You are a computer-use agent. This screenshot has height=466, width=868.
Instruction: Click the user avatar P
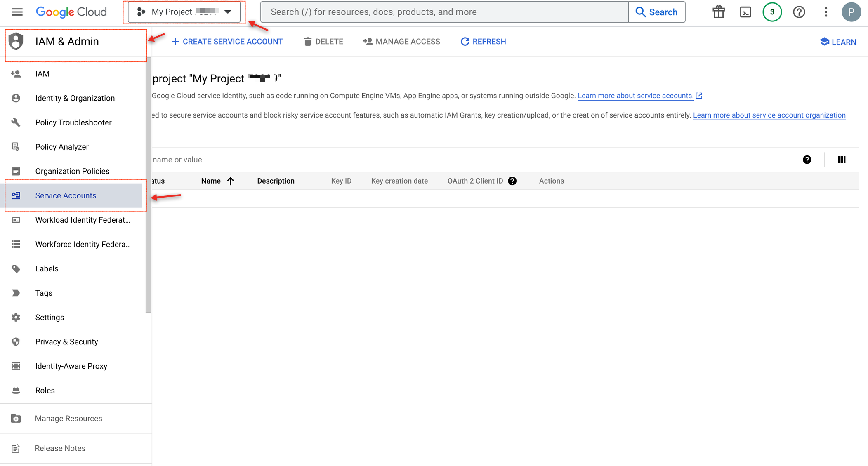[851, 12]
